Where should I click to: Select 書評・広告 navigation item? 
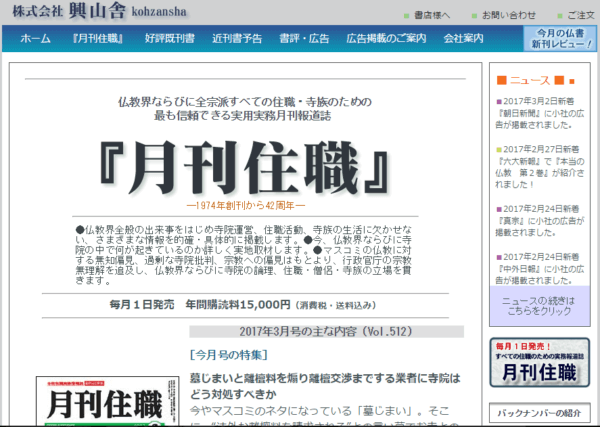304,38
